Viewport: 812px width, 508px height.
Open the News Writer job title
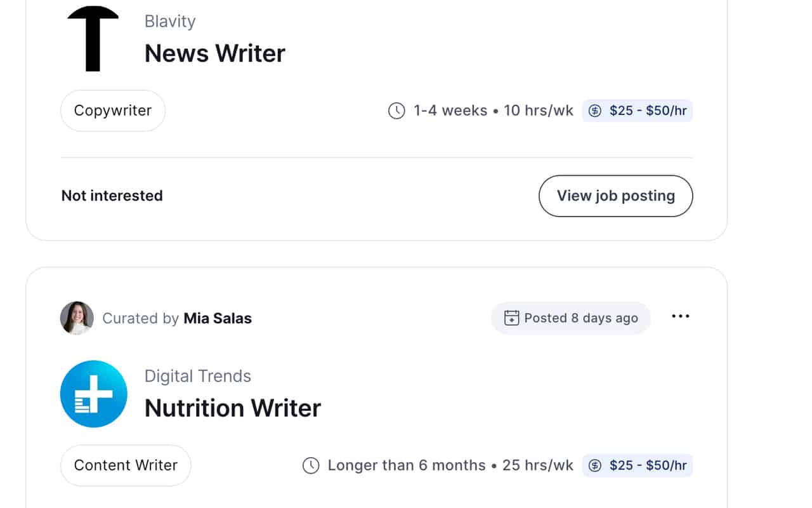click(215, 53)
